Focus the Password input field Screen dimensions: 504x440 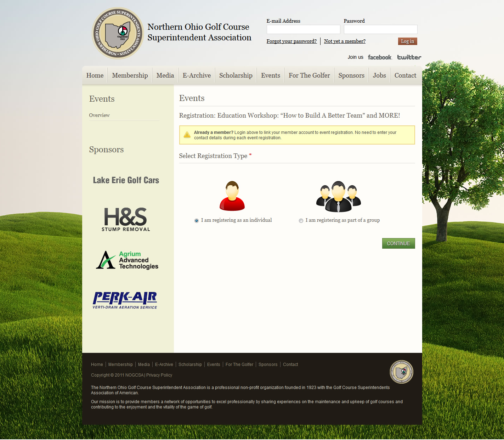pos(380,29)
